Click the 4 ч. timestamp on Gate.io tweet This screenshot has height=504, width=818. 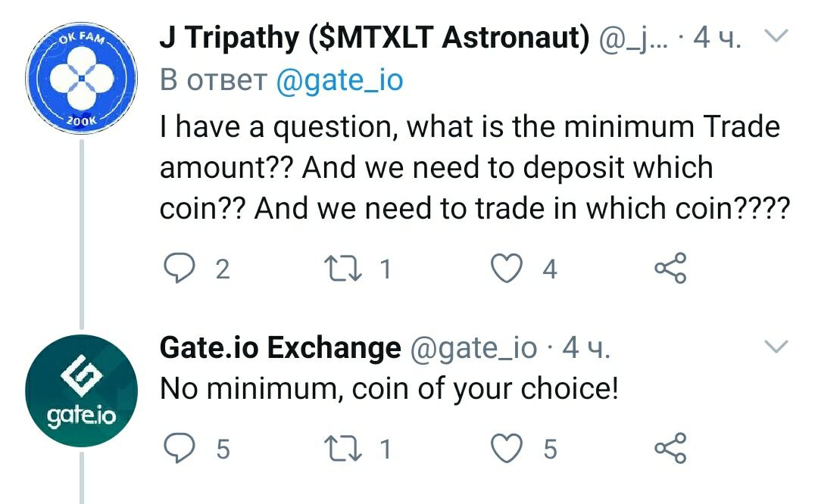[587, 348]
